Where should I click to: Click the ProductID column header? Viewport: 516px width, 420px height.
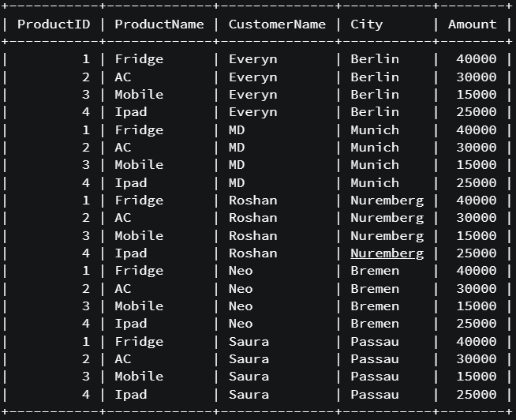click(x=54, y=24)
